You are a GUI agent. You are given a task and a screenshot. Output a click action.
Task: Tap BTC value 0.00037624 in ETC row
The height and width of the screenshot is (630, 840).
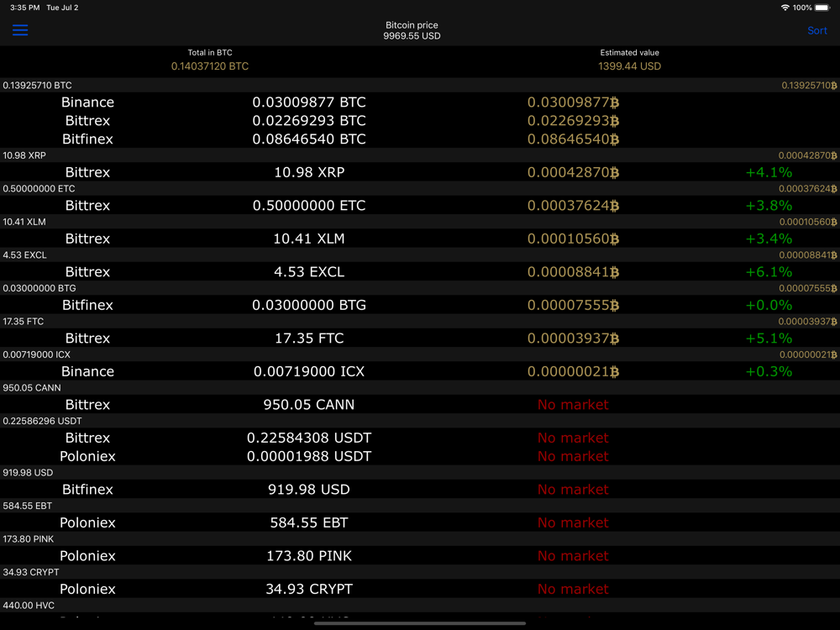point(573,205)
